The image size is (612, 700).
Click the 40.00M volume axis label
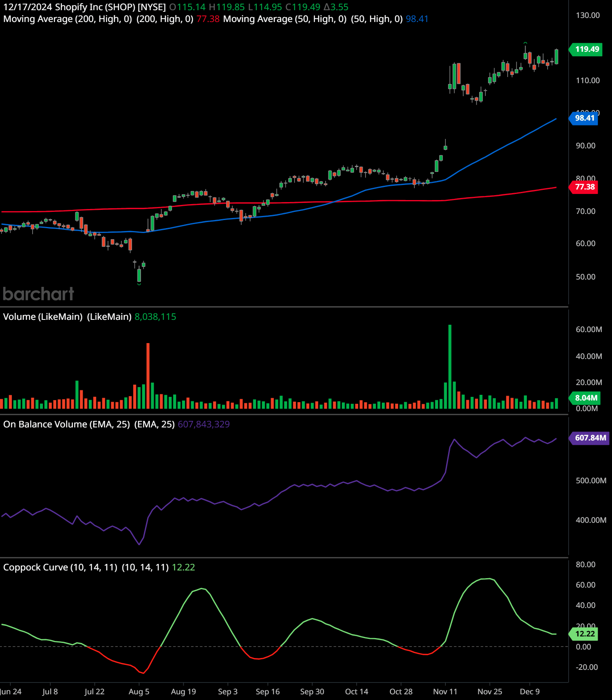(589, 357)
